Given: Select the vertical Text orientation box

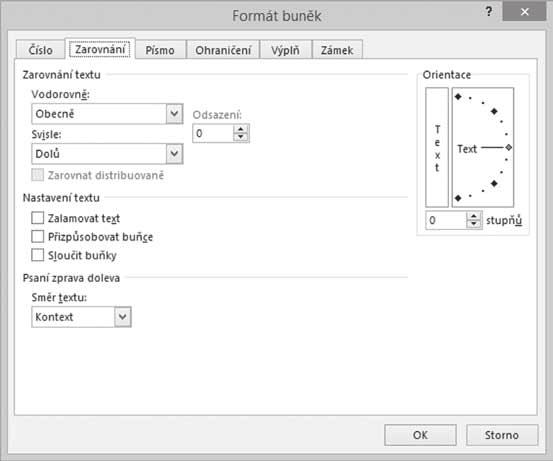Looking at the screenshot, I should (437, 147).
